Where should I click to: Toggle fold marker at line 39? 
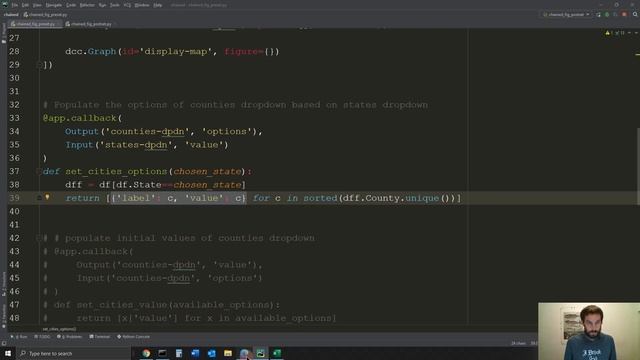click(39, 198)
